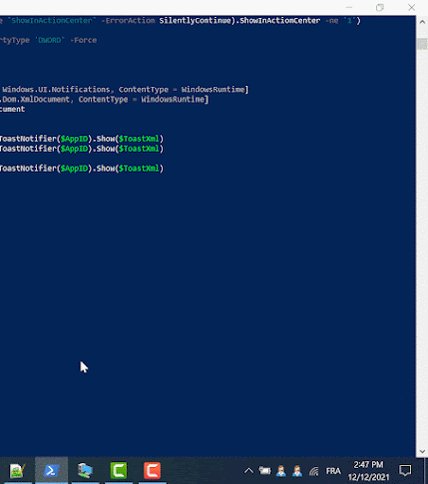Launch the green Camtasia taskbar icon
428x484 pixels.
point(119,470)
